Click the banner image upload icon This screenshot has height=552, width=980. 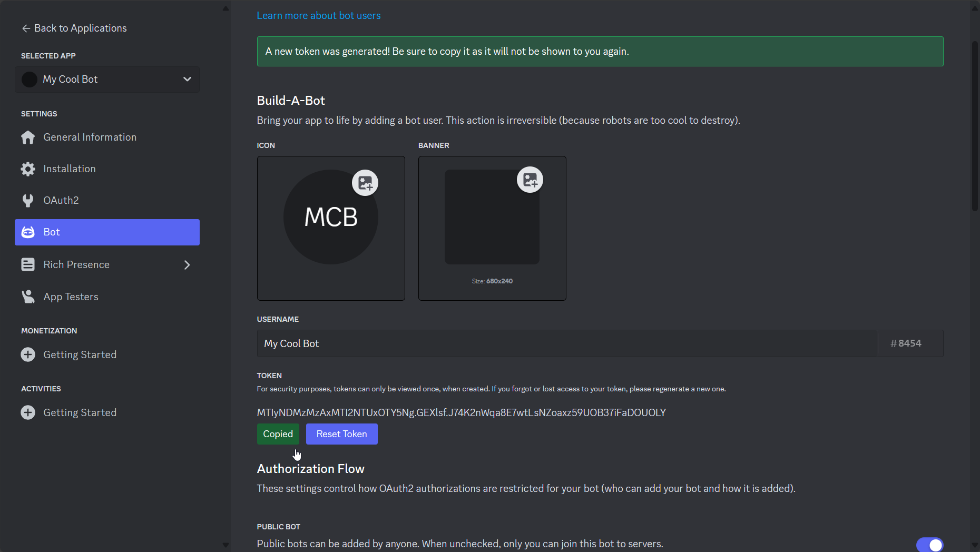(x=530, y=180)
